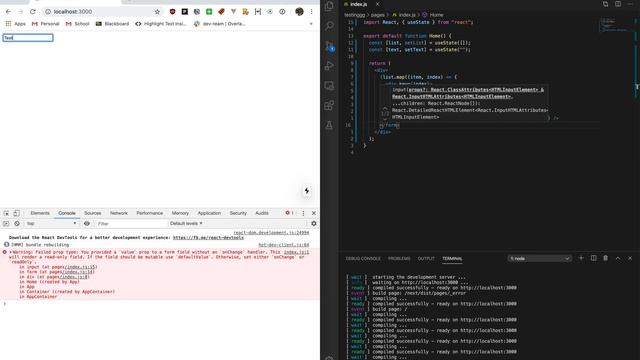Switch to DevTools Sources tab

click(93, 213)
